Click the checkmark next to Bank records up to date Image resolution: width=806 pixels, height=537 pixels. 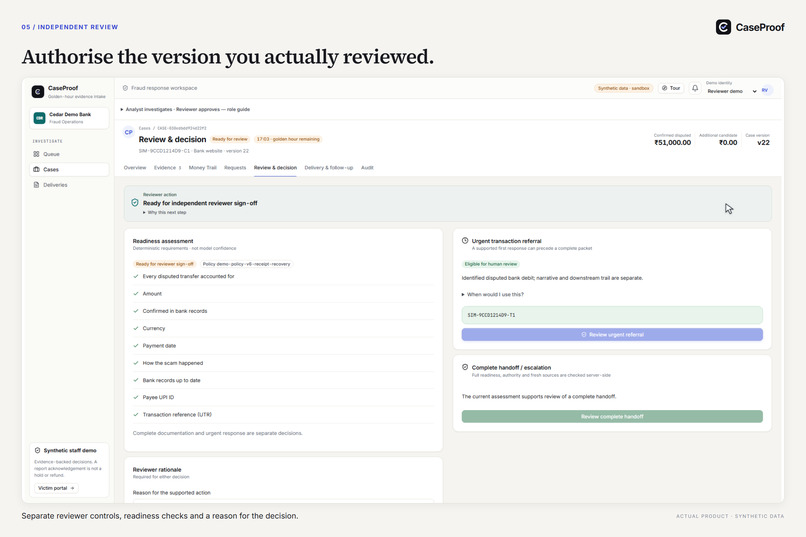pyautogui.click(x=136, y=380)
